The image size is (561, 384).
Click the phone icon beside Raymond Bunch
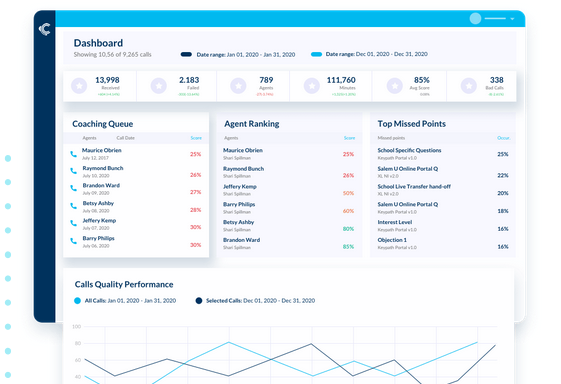point(73,171)
